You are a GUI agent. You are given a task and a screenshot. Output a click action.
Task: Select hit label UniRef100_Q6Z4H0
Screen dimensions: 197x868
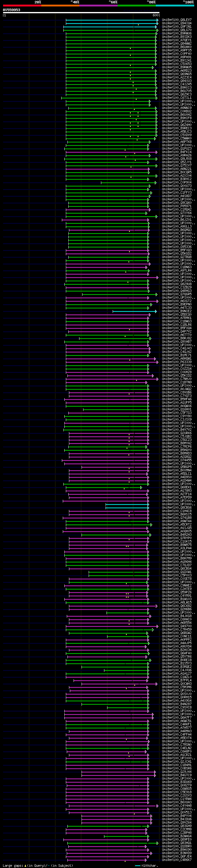pyautogui.click(x=176, y=125)
